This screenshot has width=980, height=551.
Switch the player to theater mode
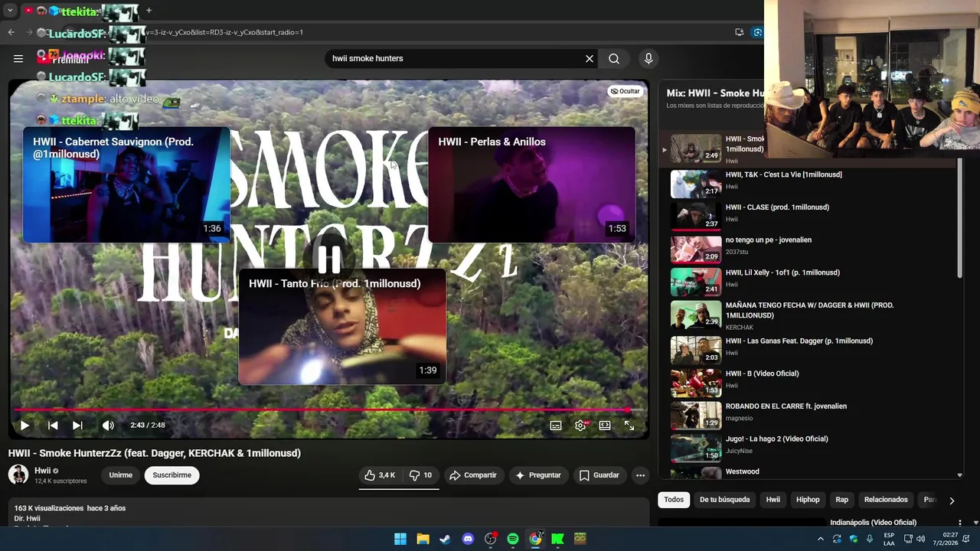[605, 425]
